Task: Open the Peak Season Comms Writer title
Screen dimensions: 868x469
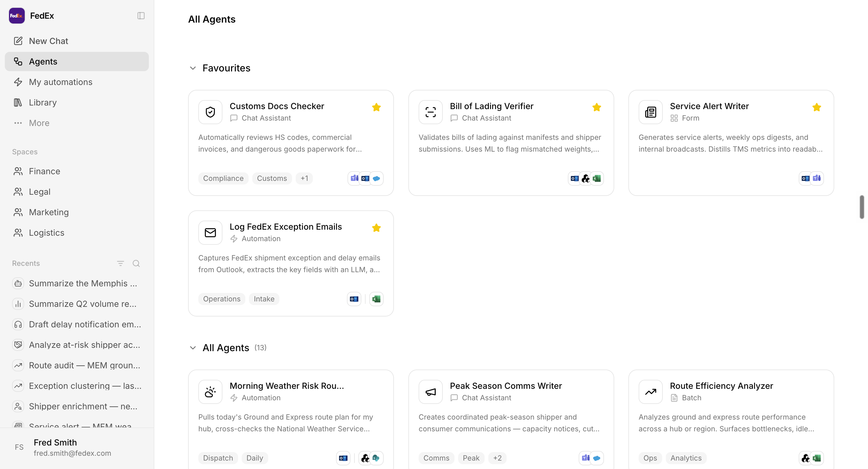Action: pyautogui.click(x=506, y=386)
